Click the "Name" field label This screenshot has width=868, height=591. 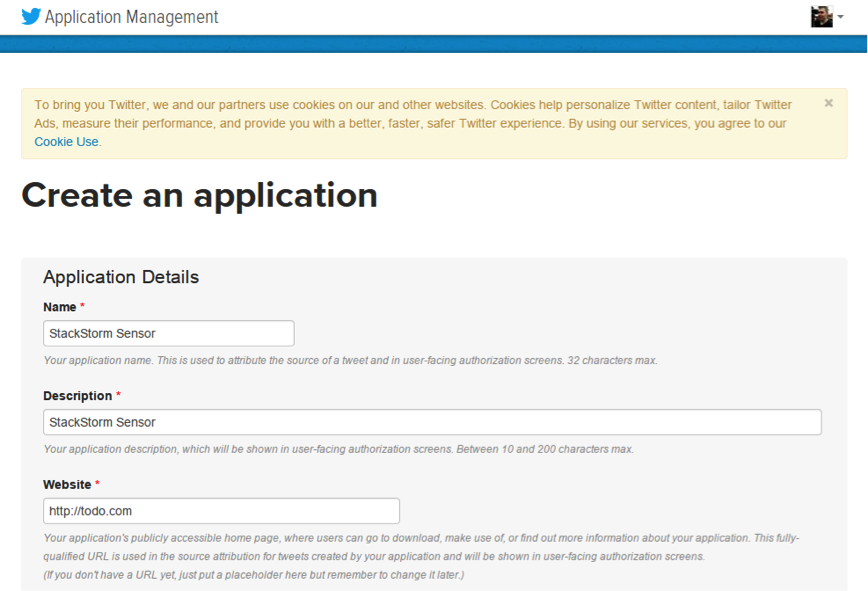(x=60, y=307)
